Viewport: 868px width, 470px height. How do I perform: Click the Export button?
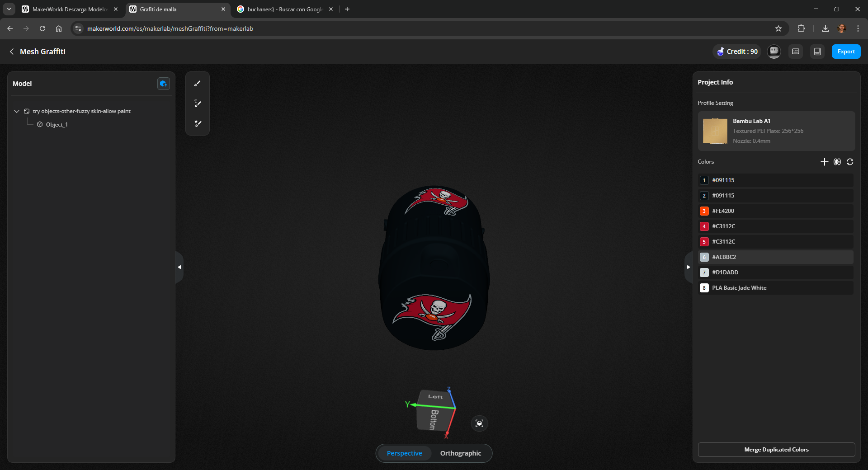tap(846, 52)
